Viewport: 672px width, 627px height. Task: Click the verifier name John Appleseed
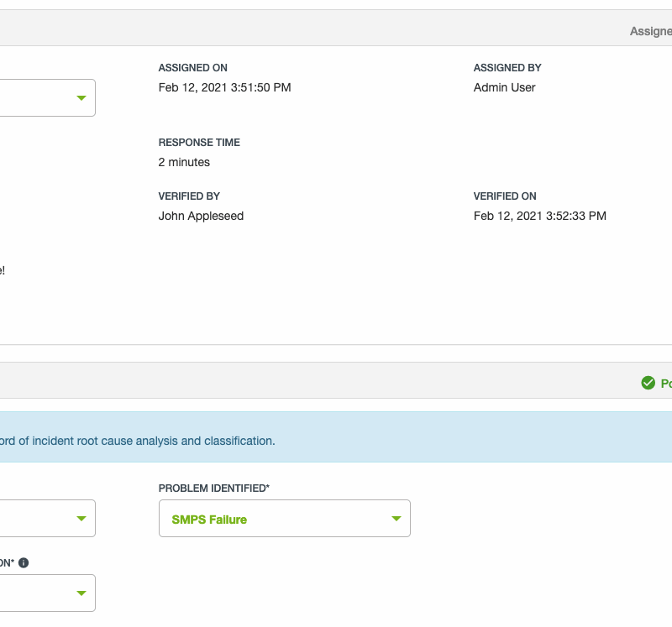(201, 216)
